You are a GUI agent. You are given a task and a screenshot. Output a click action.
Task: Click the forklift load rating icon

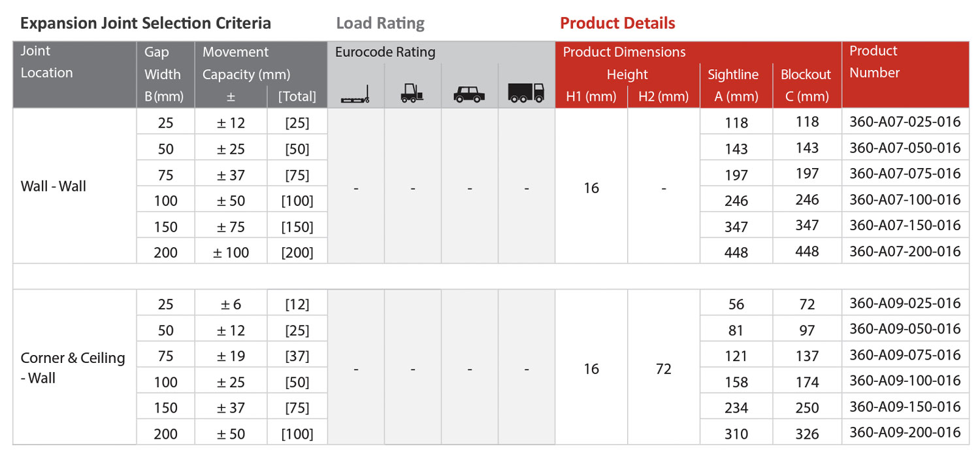coord(412,94)
